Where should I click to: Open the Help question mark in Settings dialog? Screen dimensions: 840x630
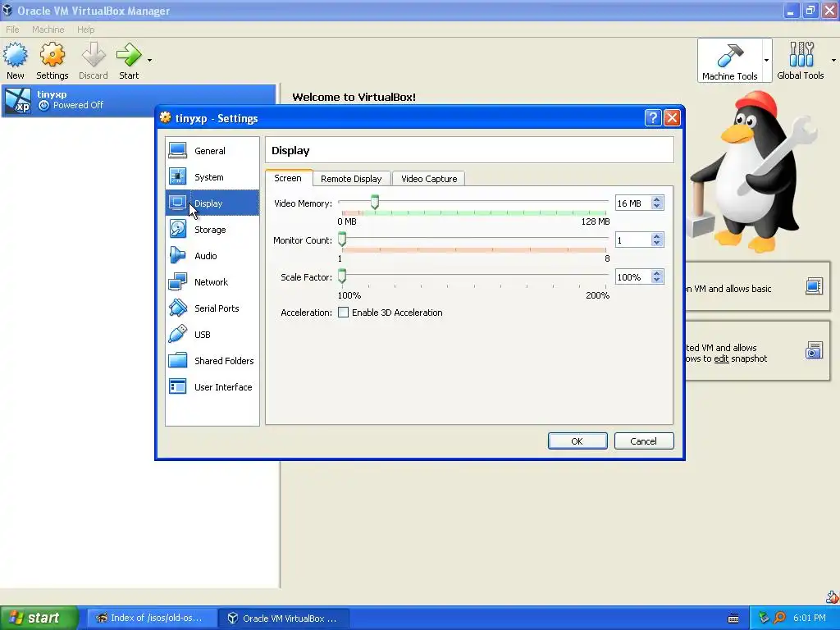pos(652,118)
